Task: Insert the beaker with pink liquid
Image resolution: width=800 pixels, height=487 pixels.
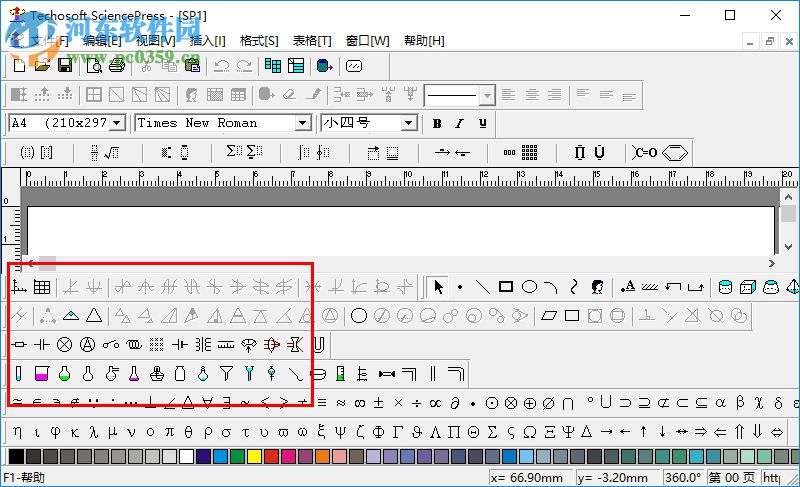Action: pos(41,374)
